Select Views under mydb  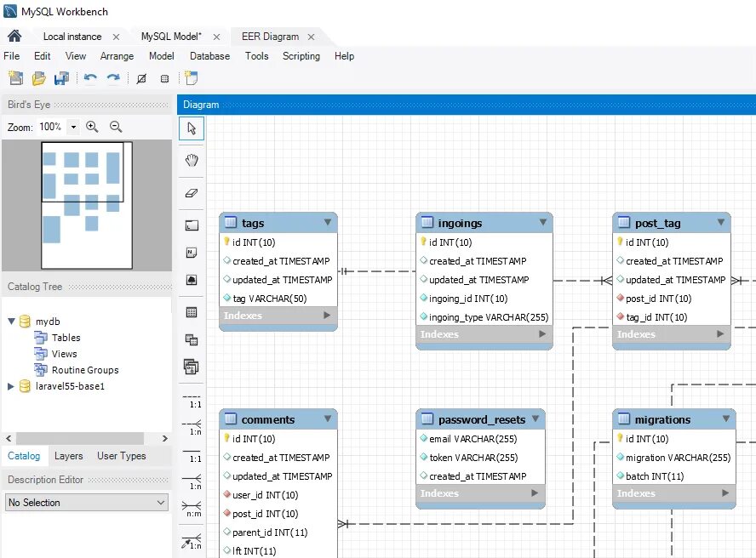pyautogui.click(x=64, y=354)
